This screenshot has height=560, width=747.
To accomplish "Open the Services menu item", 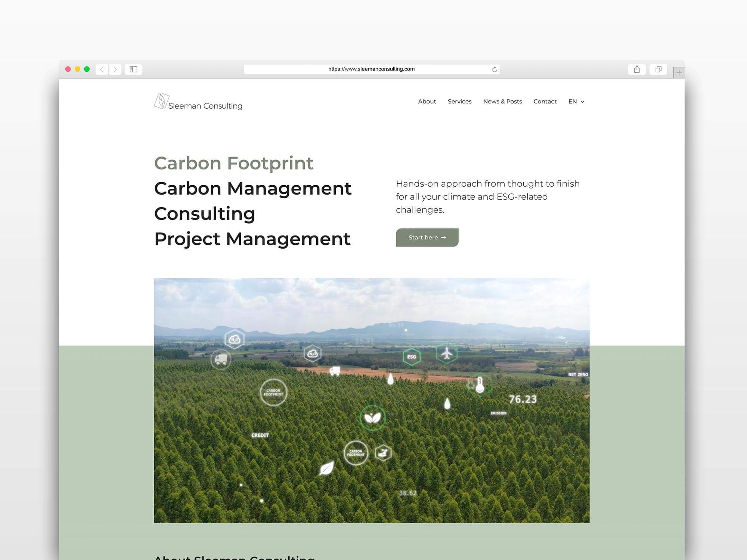I will [459, 101].
